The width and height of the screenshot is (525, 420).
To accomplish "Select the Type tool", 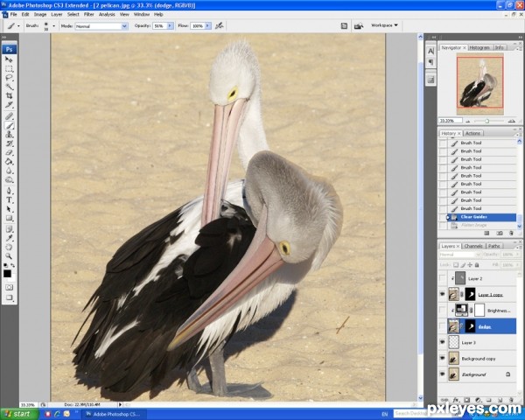I will pos(9,200).
